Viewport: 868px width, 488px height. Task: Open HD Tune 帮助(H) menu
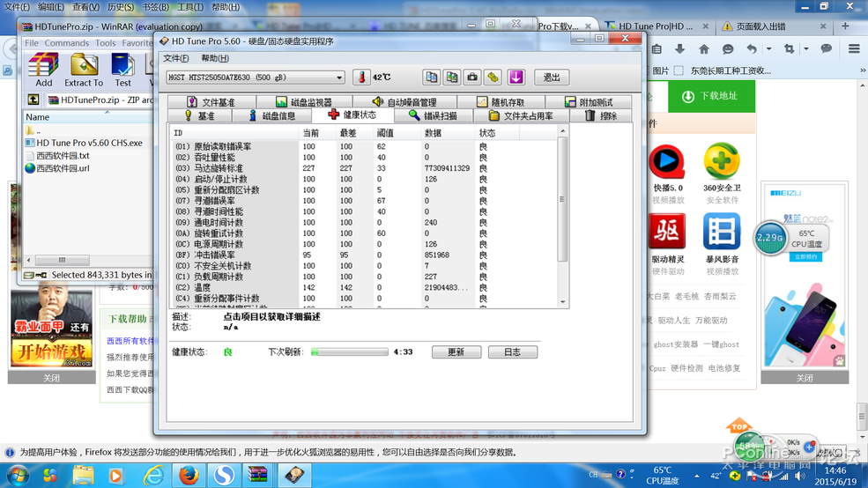click(x=215, y=58)
